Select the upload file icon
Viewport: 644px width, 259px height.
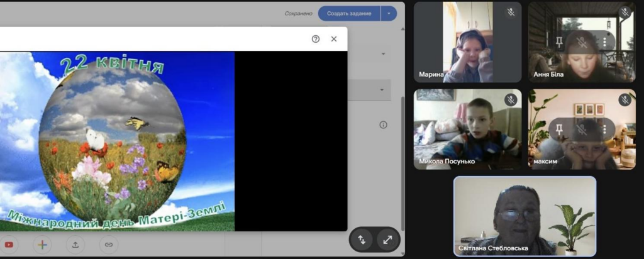tap(75, 245)
